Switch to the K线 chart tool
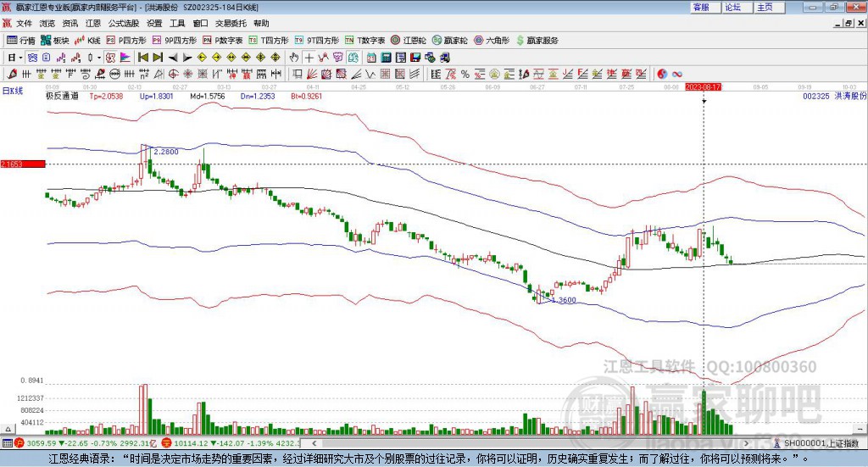The width and height of the screenshot is (868, 467). pyautogui.click(x=87, y=41)
